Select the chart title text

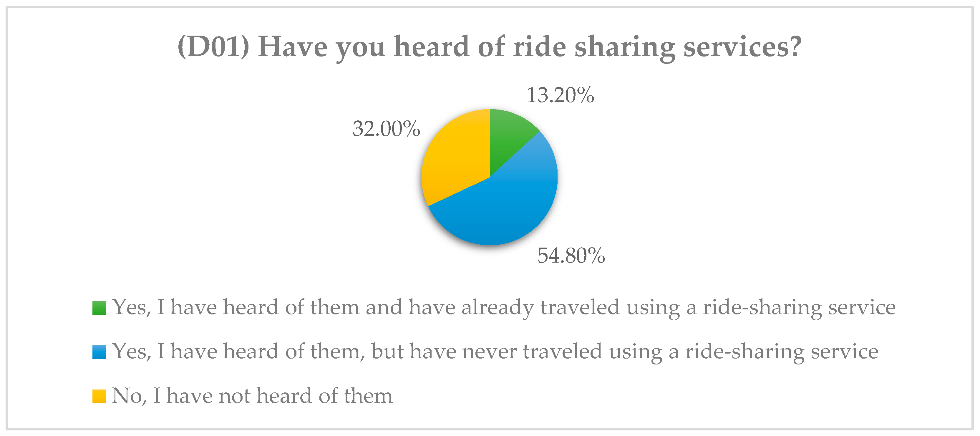tap(490, 47)
